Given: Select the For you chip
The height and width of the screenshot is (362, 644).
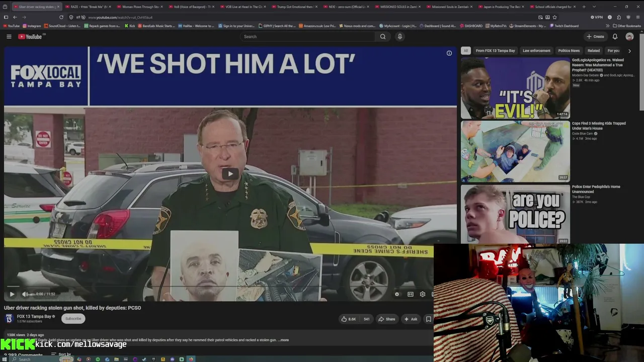Looking at the screenshot, I should coord(614,51).
